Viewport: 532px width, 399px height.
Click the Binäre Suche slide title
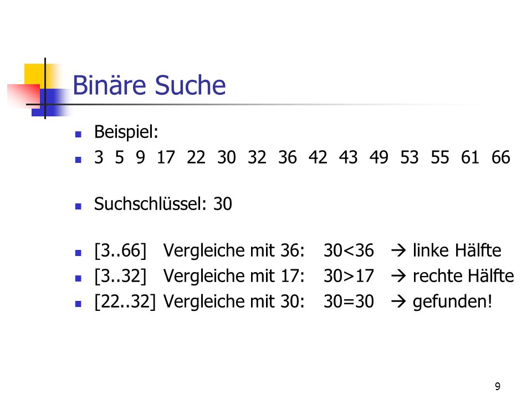tap(149, 85)
